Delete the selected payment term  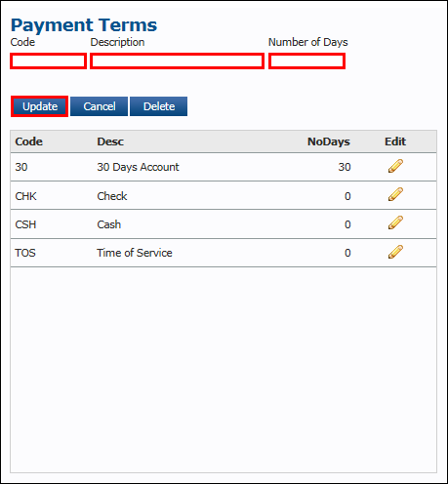(159, 106)
